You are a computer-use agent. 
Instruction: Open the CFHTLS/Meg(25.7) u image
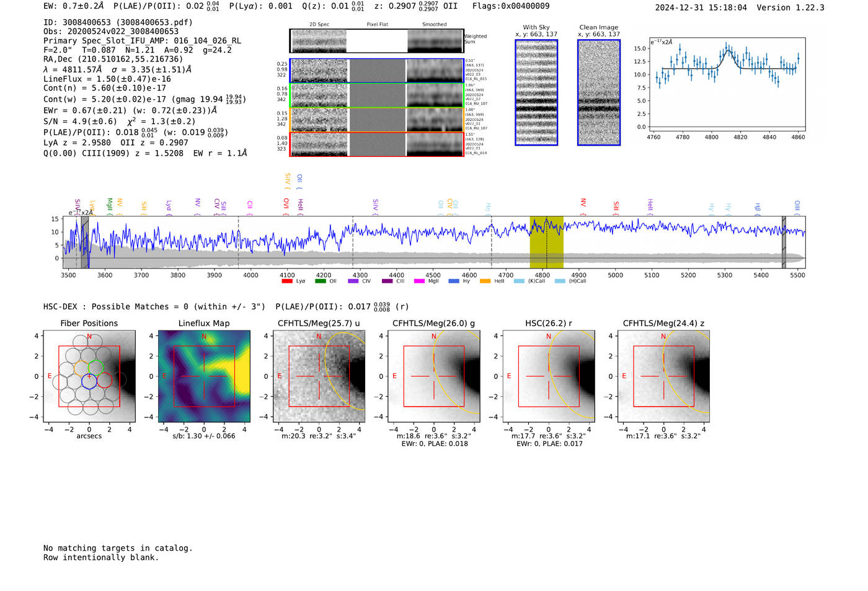coord(319,376)
